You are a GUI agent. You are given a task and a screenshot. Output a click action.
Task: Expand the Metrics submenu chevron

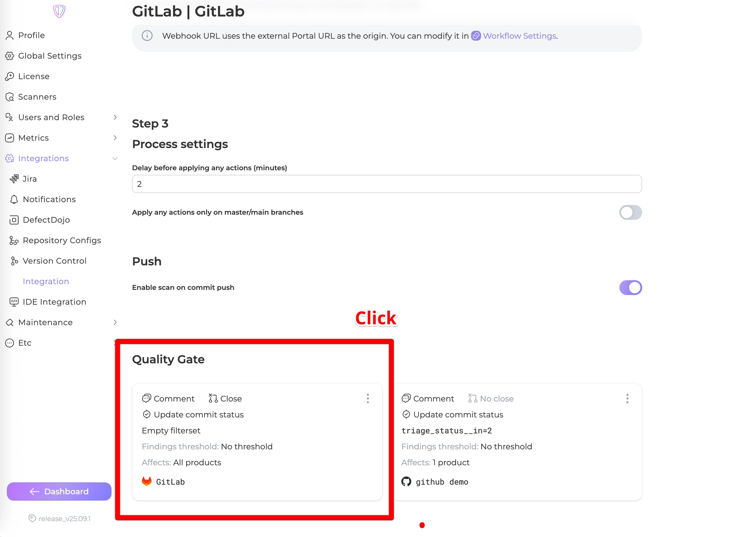115,138
